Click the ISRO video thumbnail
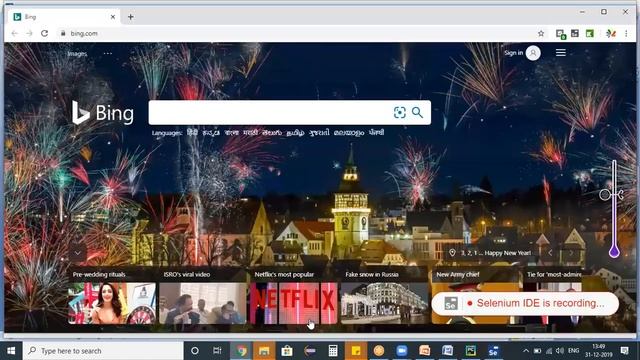Image resolution: width=640 pixels, height=360 pixels. (x=203, y=303)
